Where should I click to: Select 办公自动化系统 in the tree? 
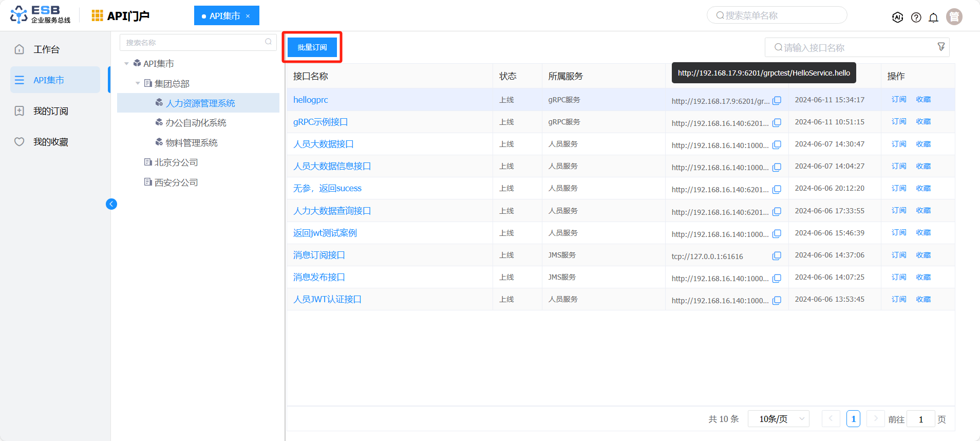[196, 123]
